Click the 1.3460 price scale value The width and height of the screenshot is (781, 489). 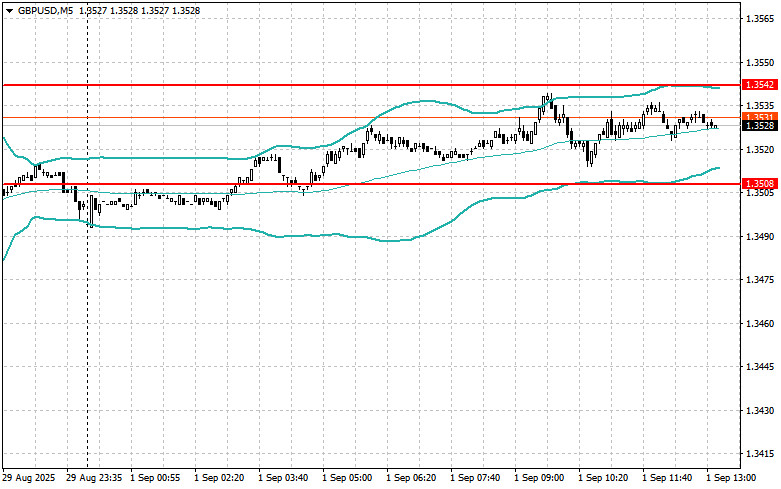click(760, 324)
